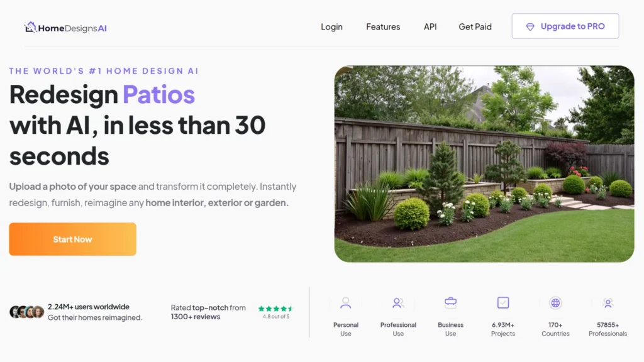Click the HomeDesignsAI brand name text
644x362 pixels.
coord(72,28)
